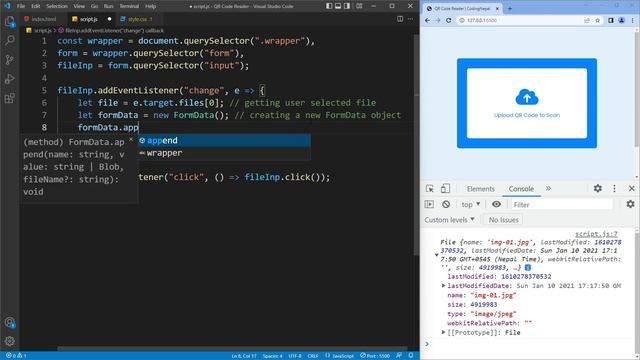Click the browser back arrow
The image size is (640, 360).
click(x=427, y=20)
